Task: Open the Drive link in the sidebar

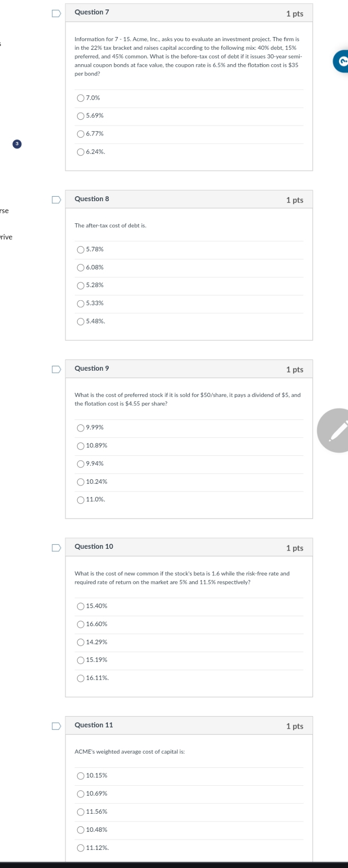Action: pos(4,236)
